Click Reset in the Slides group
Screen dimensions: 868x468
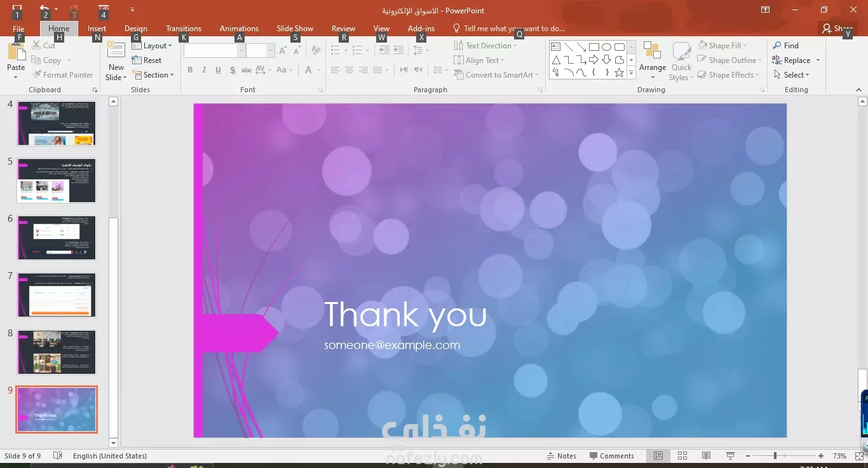[147, 60]
